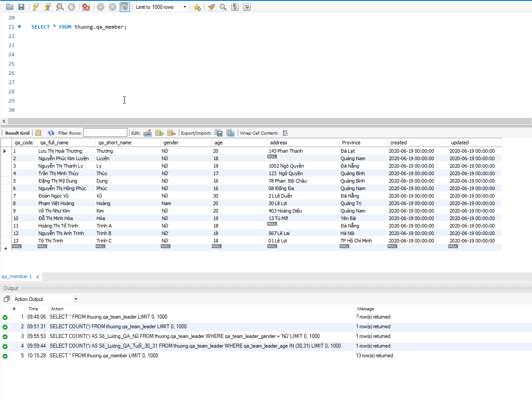Click 13 row(s) returned message

pos(374,356)
